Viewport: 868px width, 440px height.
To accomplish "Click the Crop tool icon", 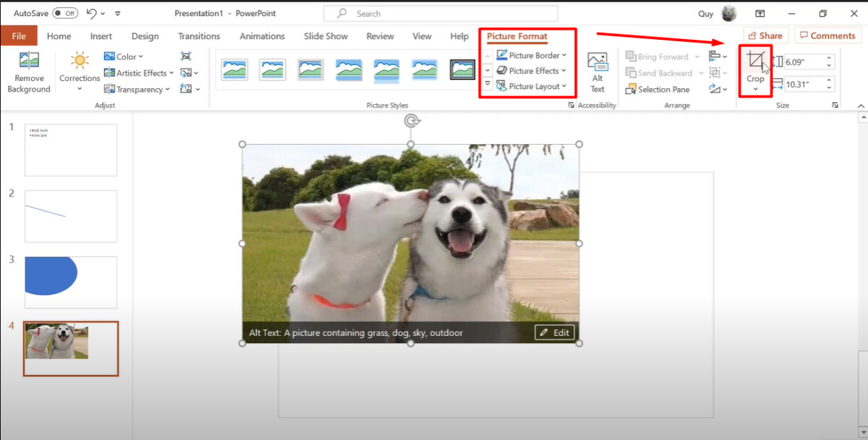I will coord(755,61).
